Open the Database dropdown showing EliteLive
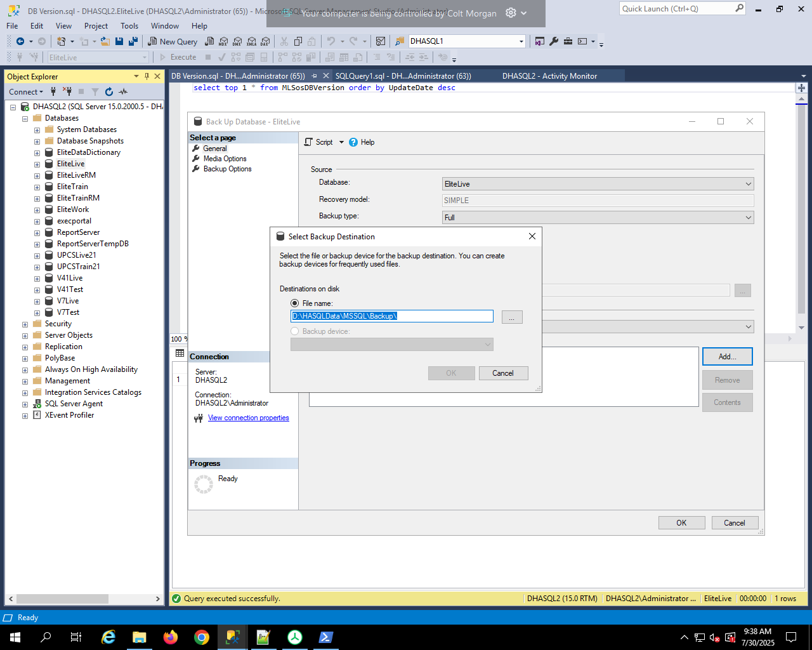Image resolution: width=812 pixels, height=650 pixels. coord(598,184)
